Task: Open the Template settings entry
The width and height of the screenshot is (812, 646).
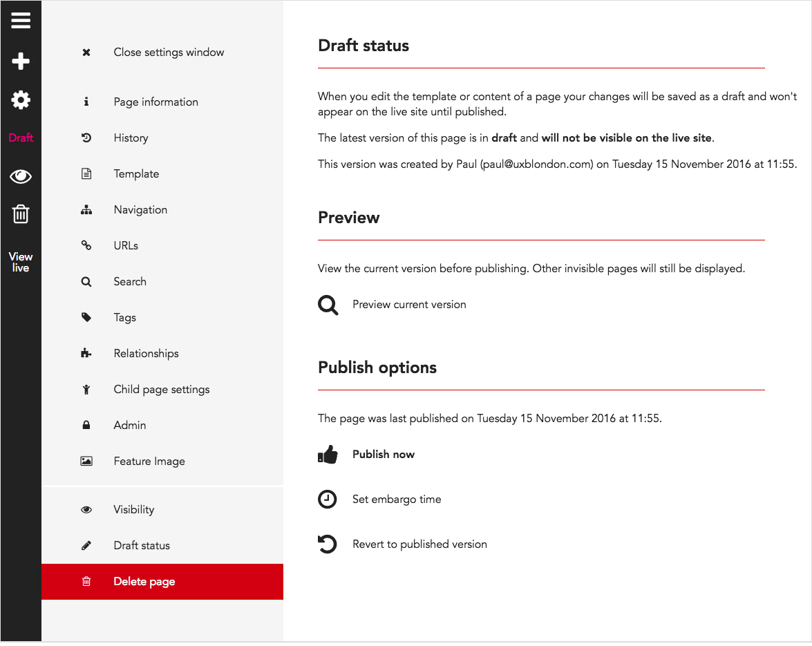Action: (x=136, y=173)
